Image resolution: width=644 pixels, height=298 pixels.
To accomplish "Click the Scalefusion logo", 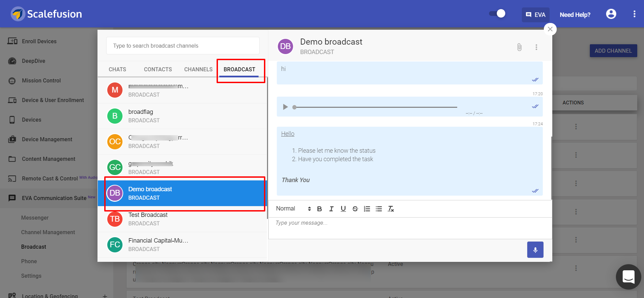I will click(46, 14).
